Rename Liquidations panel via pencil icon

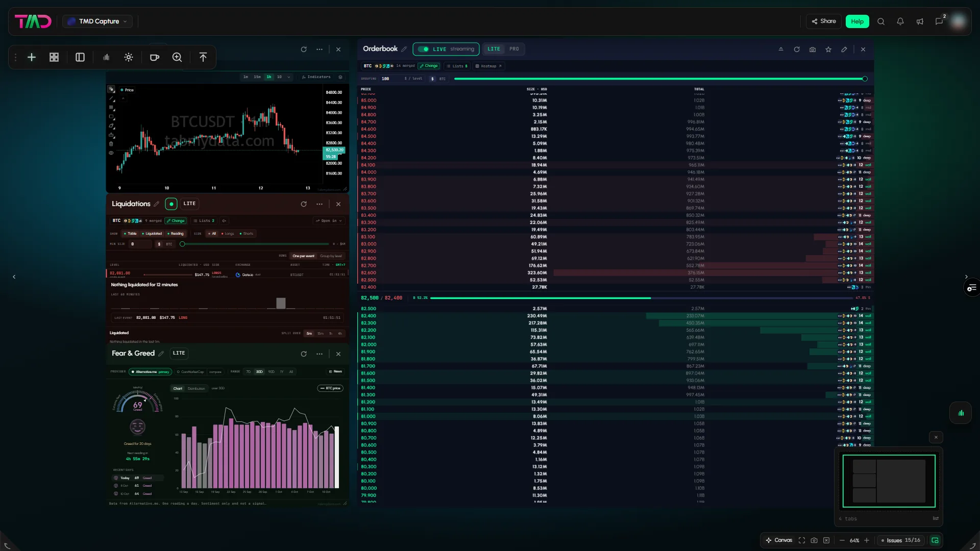coord(157,204)
